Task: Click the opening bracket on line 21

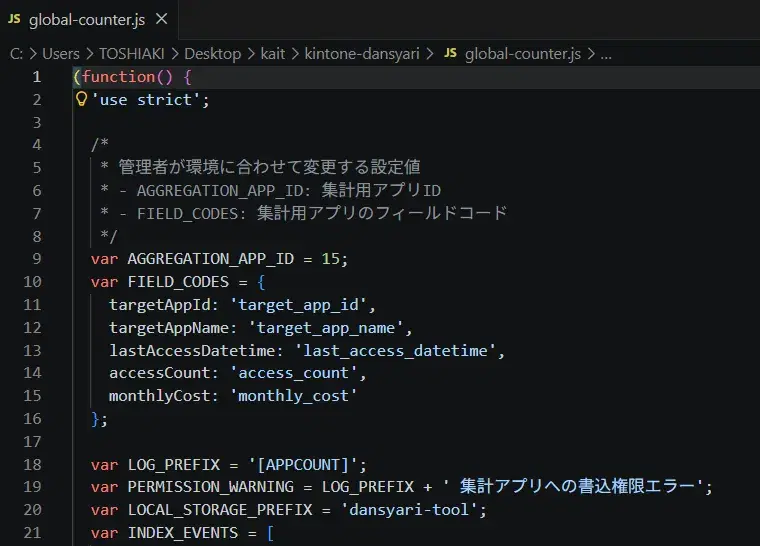Action: click(270, 533)
